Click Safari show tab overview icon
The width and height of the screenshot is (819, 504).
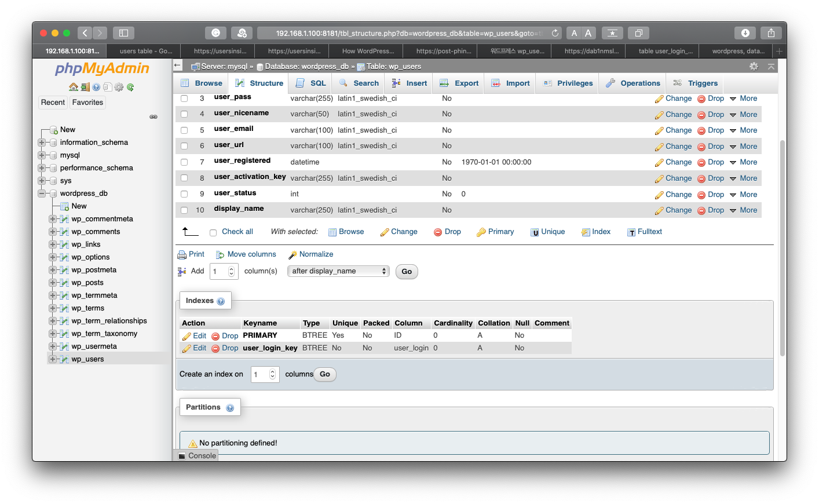coord(638,33)
